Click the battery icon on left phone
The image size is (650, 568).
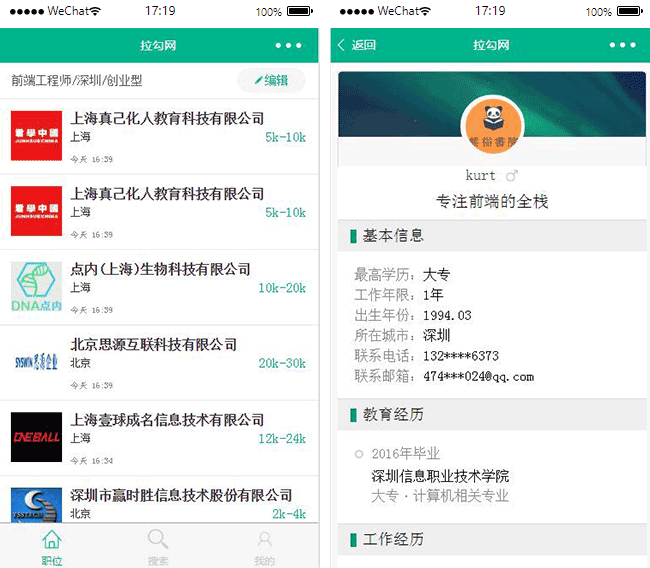(x=300, y=11)
